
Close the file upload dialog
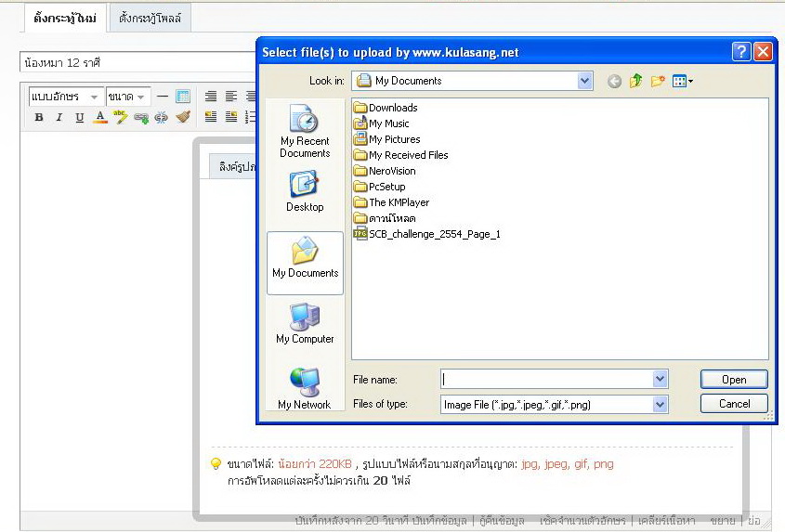763,52
